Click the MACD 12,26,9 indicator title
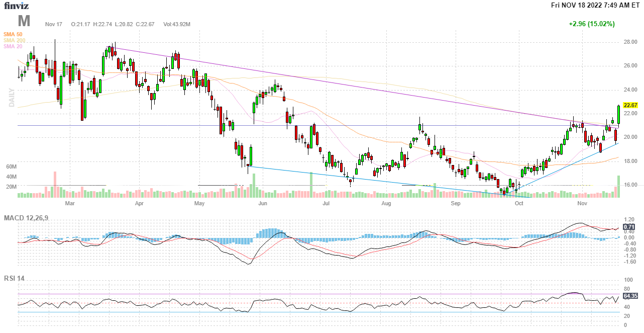 coord(29,218)
